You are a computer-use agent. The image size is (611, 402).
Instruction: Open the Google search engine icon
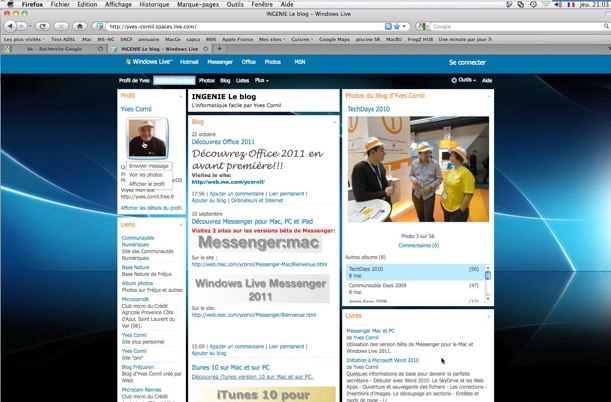[421, 26]
